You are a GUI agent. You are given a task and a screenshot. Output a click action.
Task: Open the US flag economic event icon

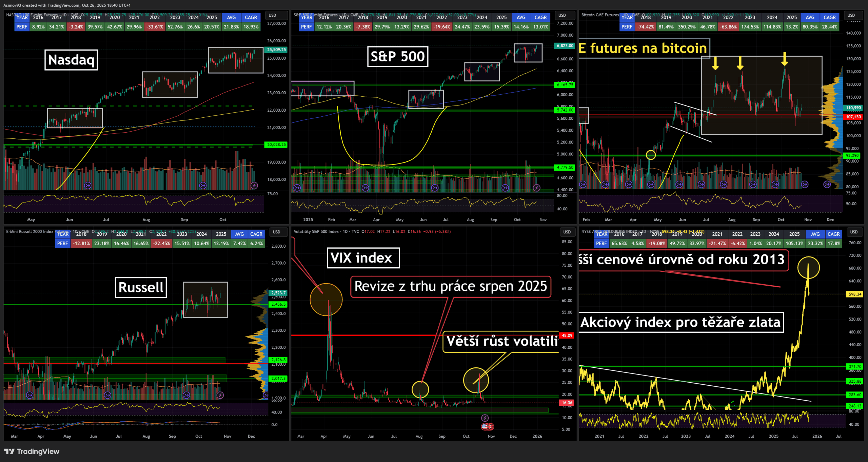tap(485, 426)
